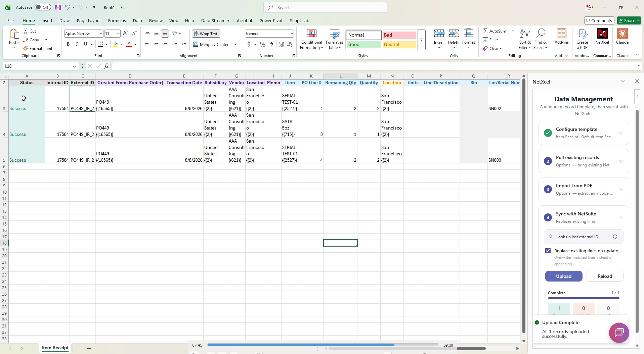The width and height of the screenshot is (644, 354).
Task: Click the Share button
Action: pos(629,20)
